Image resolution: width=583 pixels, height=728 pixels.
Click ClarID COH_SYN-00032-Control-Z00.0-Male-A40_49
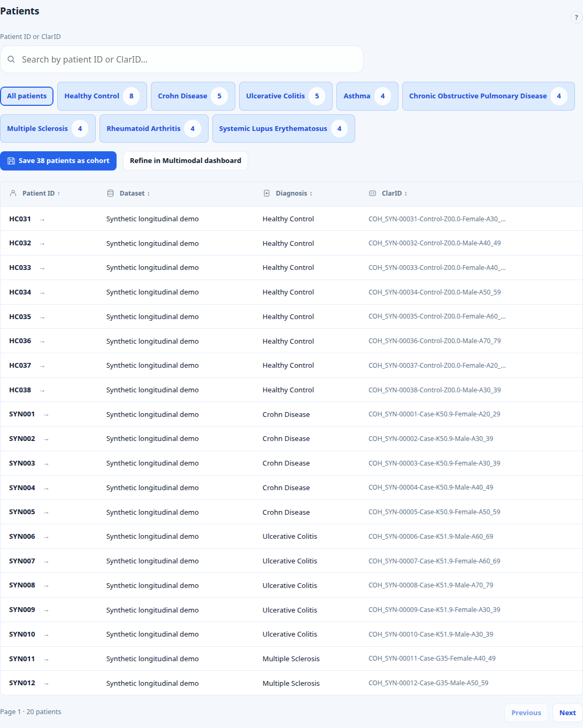(435, 243)
